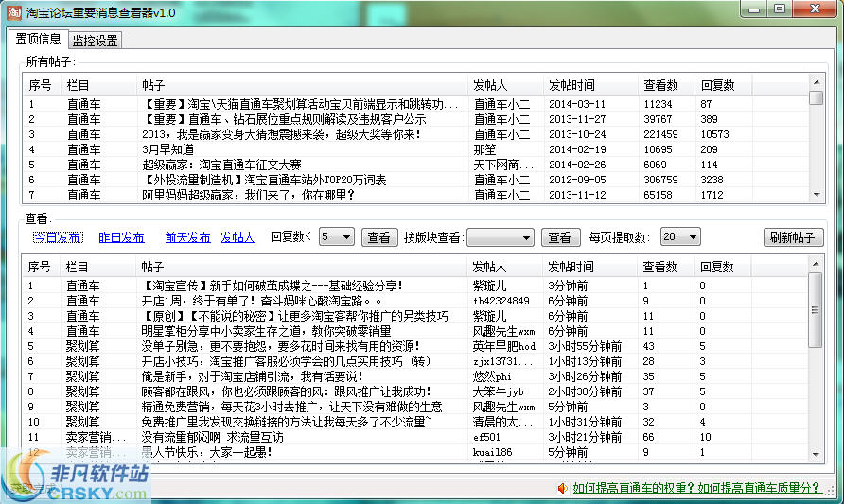
Task: Click post time 2小时30分钟前
Action: tap(585, 391)
